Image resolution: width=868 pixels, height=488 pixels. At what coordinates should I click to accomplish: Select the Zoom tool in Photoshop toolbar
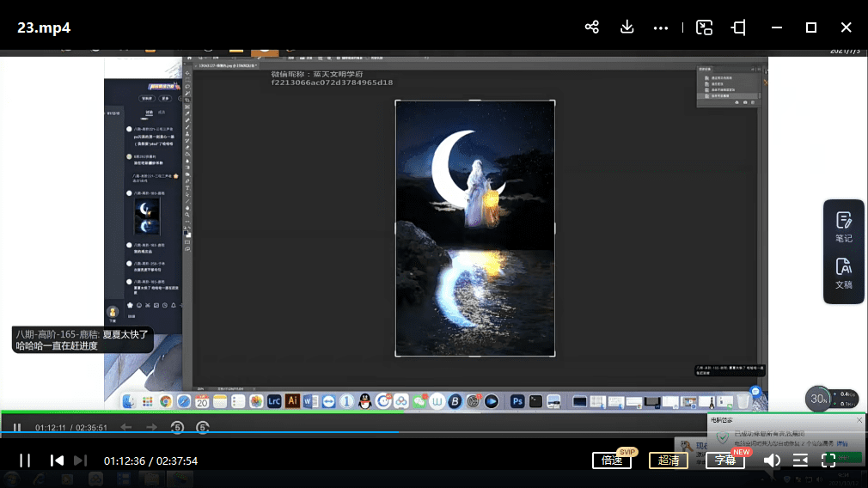[187, 215]
